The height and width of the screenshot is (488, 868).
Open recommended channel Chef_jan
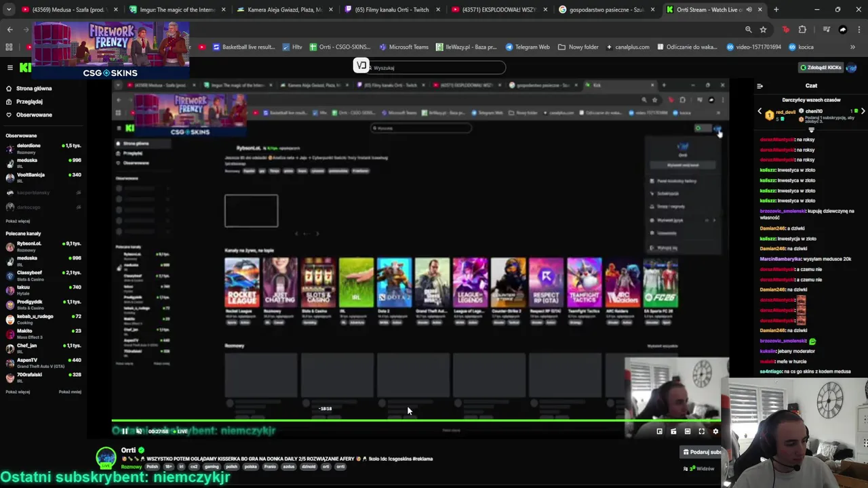tap(43, 348)
